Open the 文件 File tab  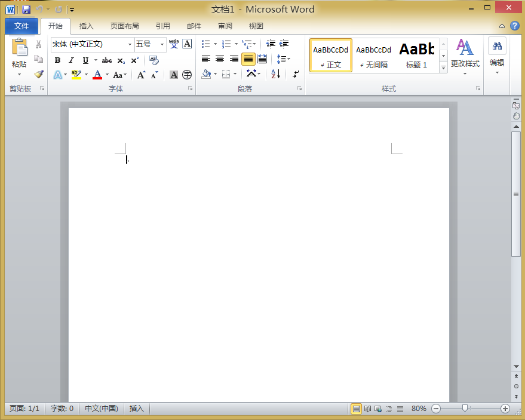(x=22, y=26)
